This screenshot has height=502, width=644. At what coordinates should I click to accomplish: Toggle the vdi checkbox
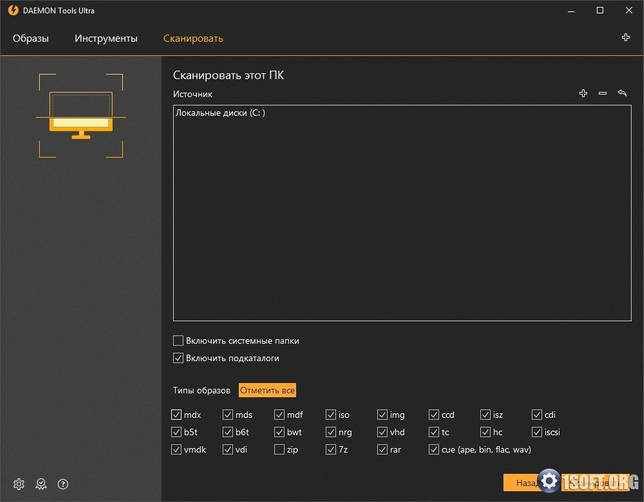coord(228,449)
